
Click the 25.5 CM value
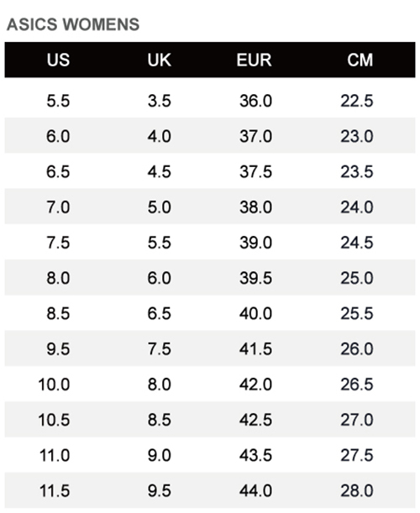[x=357, y=313]
